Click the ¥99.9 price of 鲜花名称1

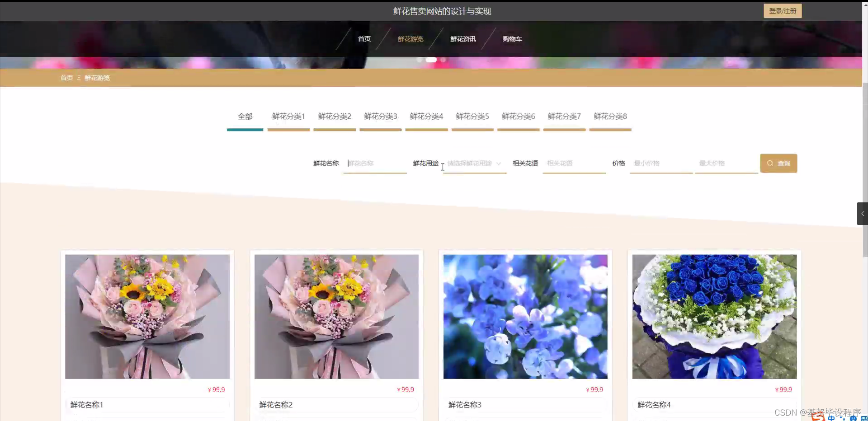tap(217, 389)
